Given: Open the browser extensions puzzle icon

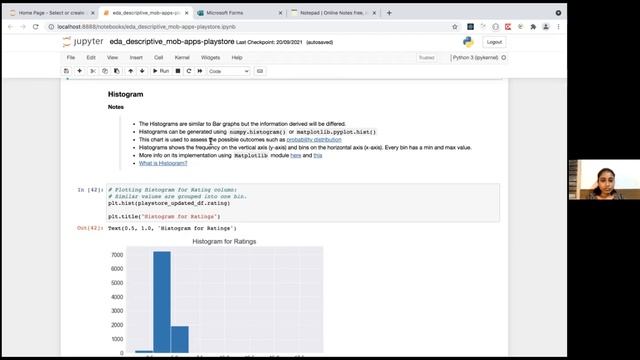Looking at the screenshot, I should tap(533, 27).
